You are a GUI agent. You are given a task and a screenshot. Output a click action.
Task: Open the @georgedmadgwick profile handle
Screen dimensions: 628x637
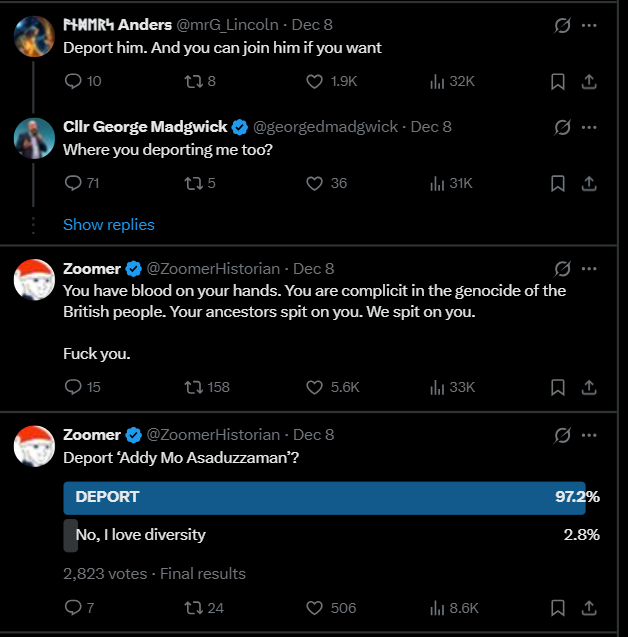point(325,127)
